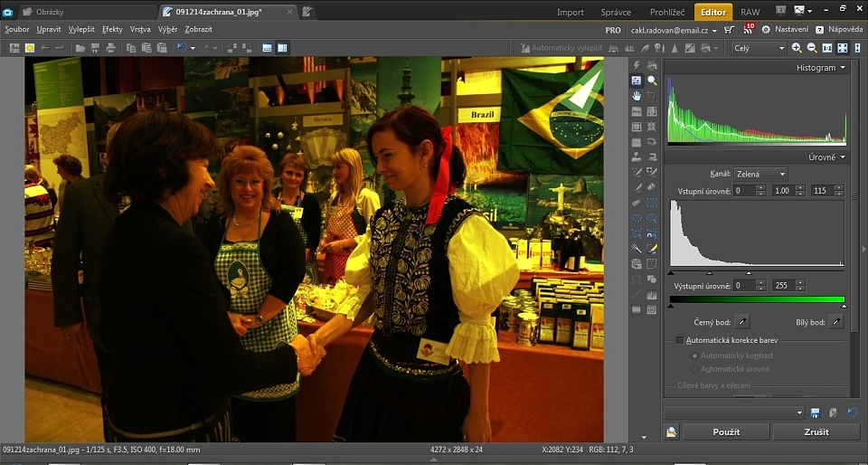Click the Použít button
This screenshot has width=868, height=465.
pyautogui.click(x=726, y=432)
